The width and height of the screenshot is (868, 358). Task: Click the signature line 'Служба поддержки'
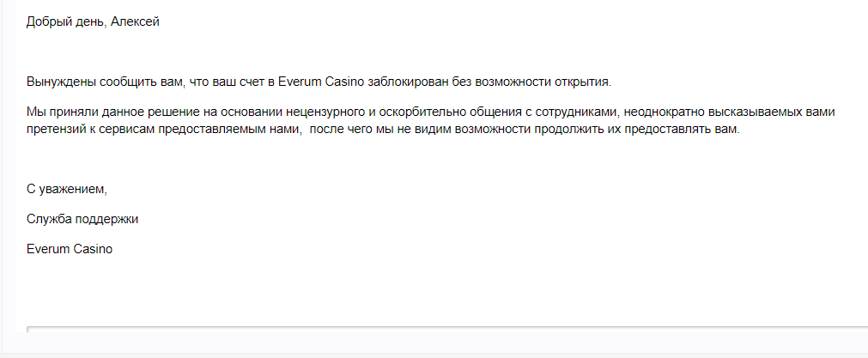(82, 219)
